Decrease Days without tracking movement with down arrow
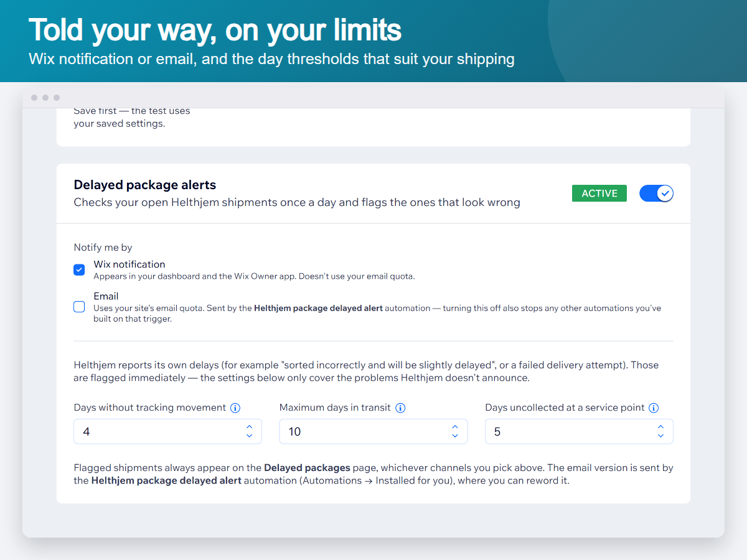The width and height of the screenshot is (747, 560). [x=249, y=436]
